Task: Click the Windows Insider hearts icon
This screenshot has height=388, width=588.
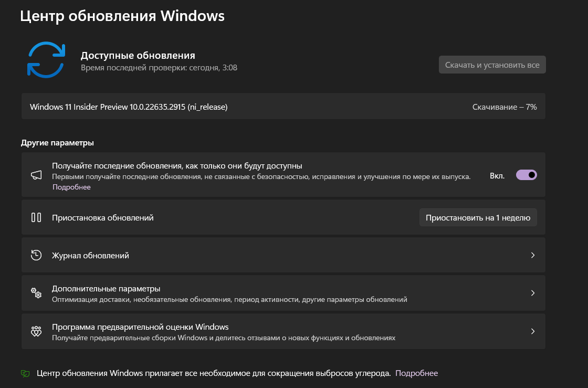Action: click(x=36, y=331)
